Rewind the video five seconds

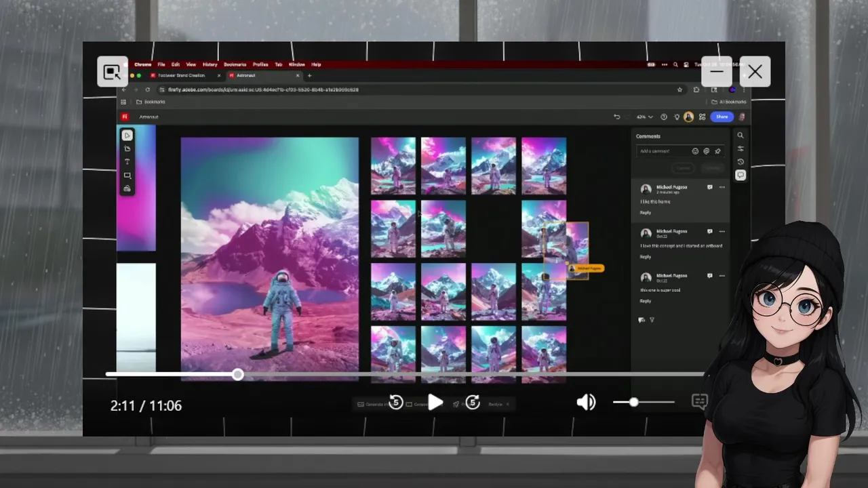point(396,403)
